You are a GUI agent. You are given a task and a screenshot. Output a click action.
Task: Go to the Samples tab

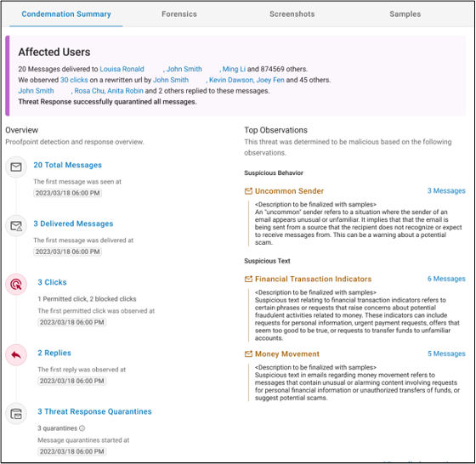pyautogui.click(x=405, y=14)
